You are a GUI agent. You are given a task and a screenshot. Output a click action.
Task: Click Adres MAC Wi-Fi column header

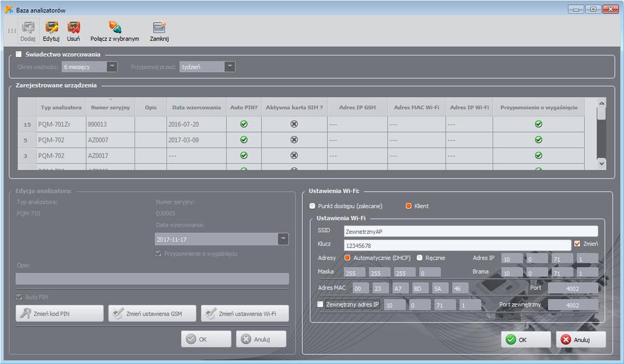416,107
